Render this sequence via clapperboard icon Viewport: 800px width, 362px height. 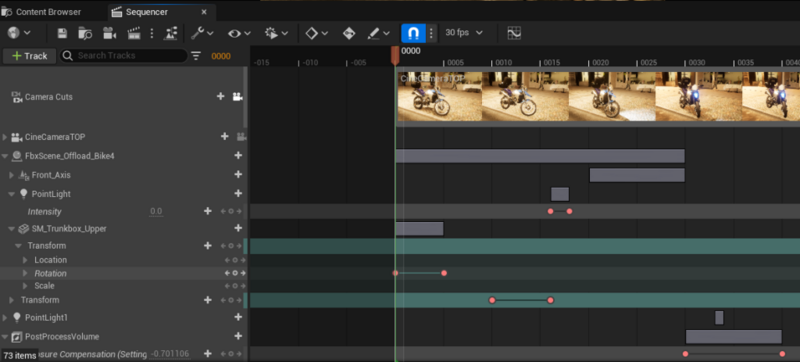tap(134, 34)
